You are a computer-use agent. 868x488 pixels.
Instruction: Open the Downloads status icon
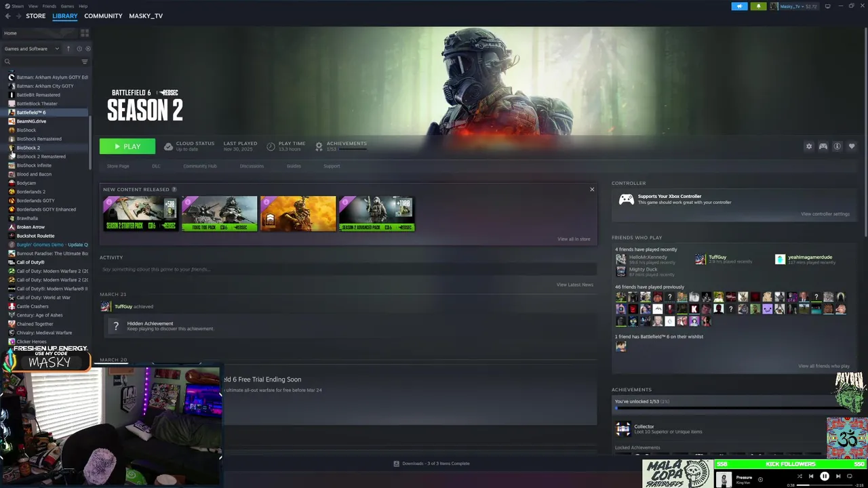click(x=397, y=464)
